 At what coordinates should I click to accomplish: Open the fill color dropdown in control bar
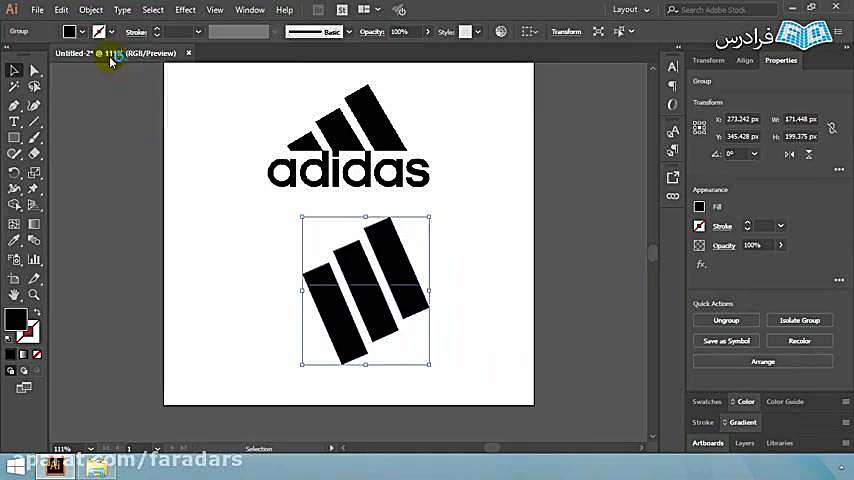tap(82, 32)
